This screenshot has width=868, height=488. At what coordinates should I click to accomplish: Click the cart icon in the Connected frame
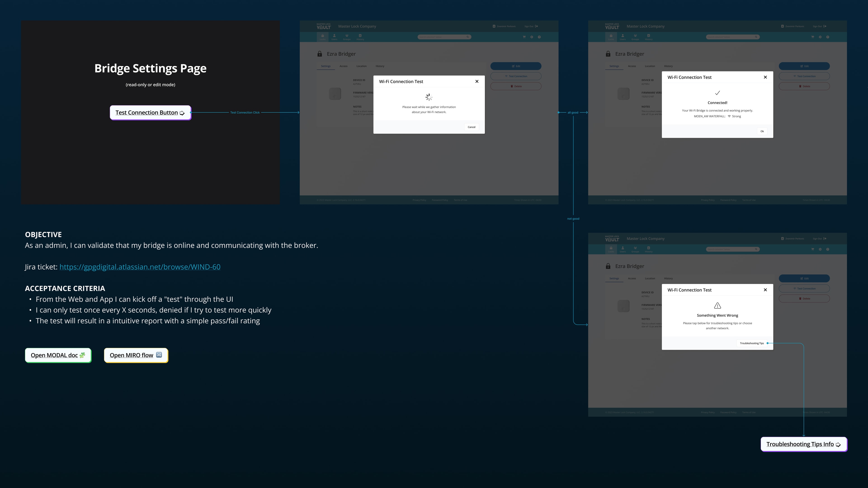tap(813, 37)
